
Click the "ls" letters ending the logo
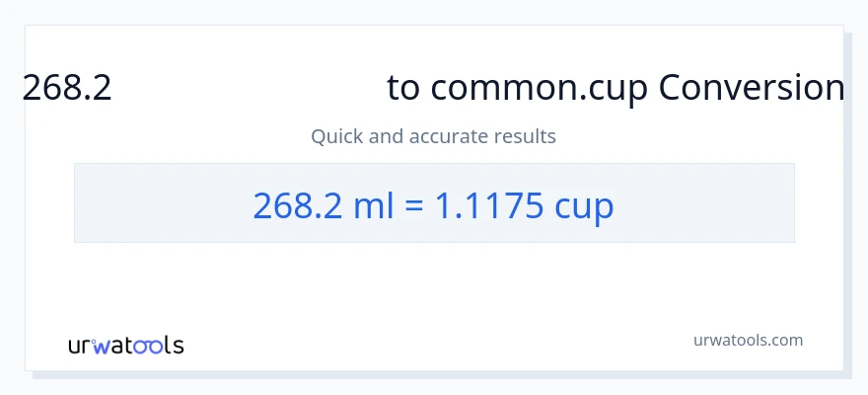tap(175, 346)
